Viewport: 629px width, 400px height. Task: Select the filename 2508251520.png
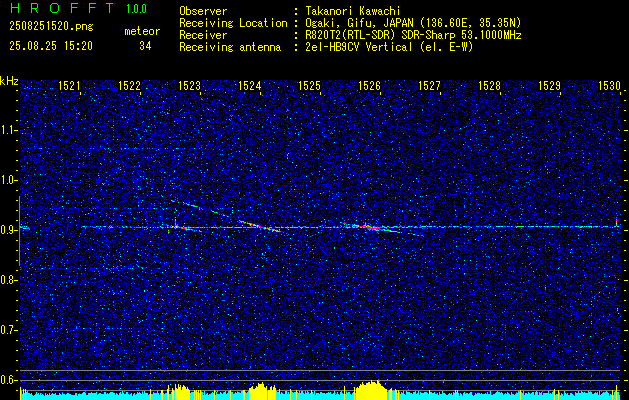tap(51, 26)
